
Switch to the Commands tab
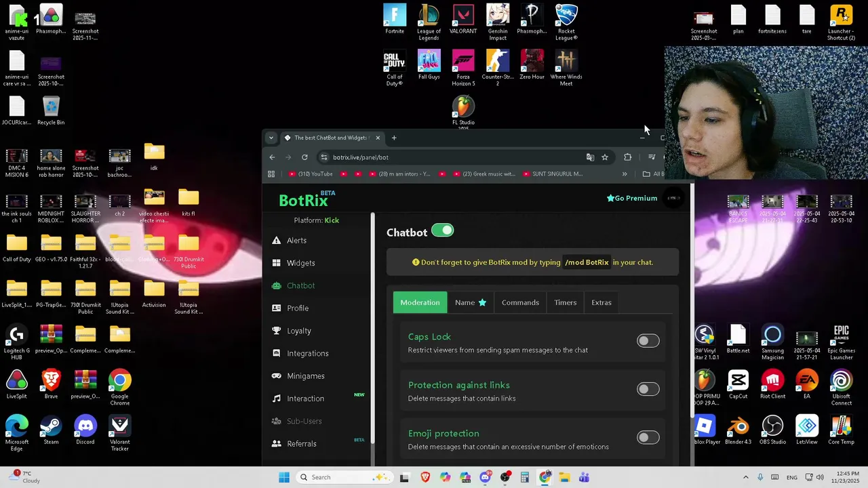520,302
